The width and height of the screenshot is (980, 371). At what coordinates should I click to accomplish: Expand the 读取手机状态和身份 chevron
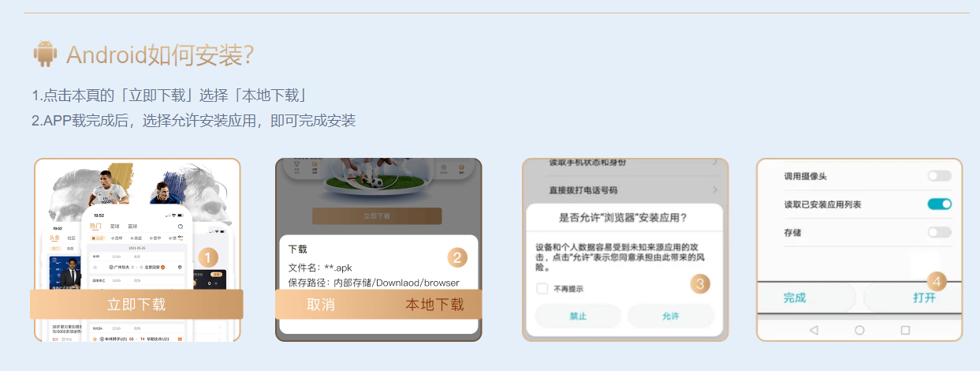coord(716,163)
